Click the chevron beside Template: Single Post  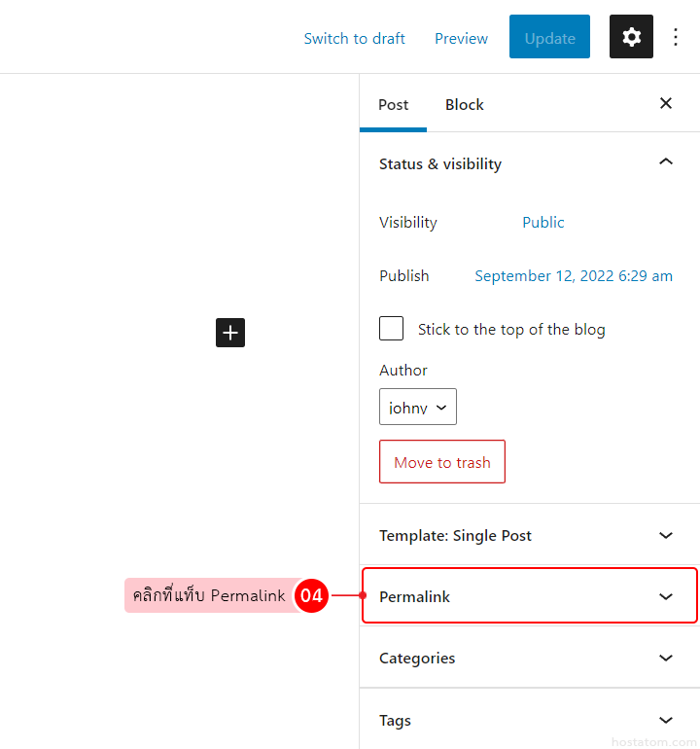(x=666, y=535)
